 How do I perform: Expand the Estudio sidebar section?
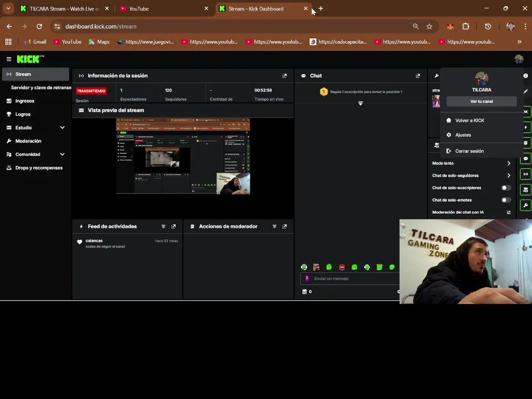(x=62, y=127)
